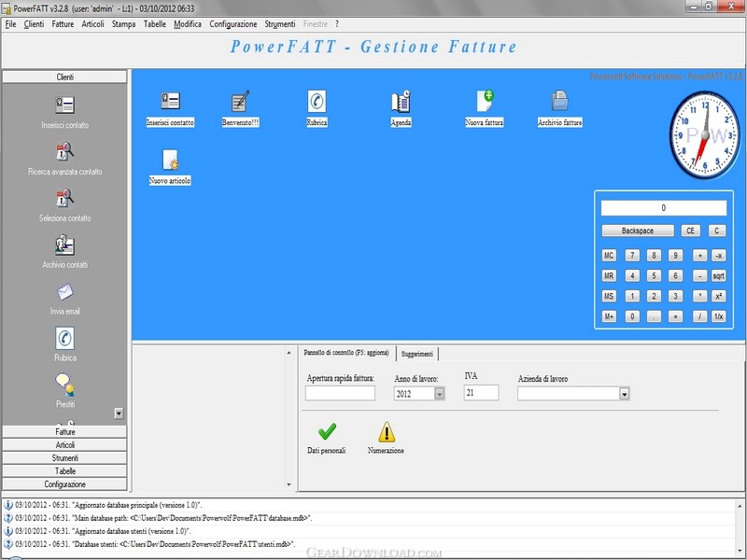
Task: Expand the Articoli sidebar section
Action: 64,445
